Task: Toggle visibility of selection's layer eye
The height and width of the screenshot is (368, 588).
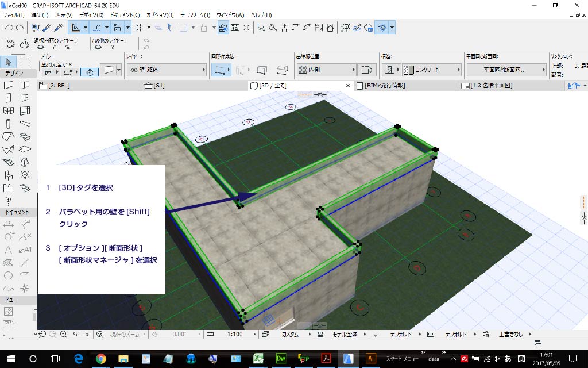Action: (41, 47)
